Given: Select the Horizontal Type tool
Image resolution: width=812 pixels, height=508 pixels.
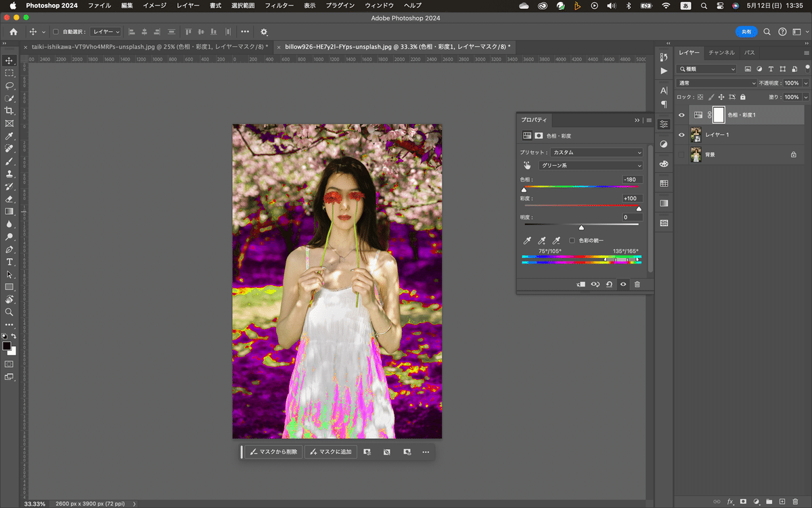Looking at the screenshot, I should click(x=9, y=262).
